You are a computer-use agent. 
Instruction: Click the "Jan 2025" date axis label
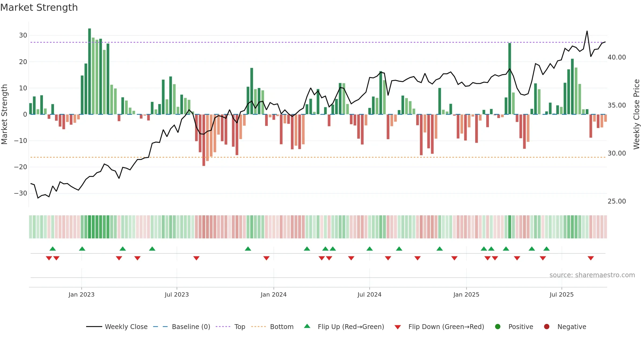[466, 295]
